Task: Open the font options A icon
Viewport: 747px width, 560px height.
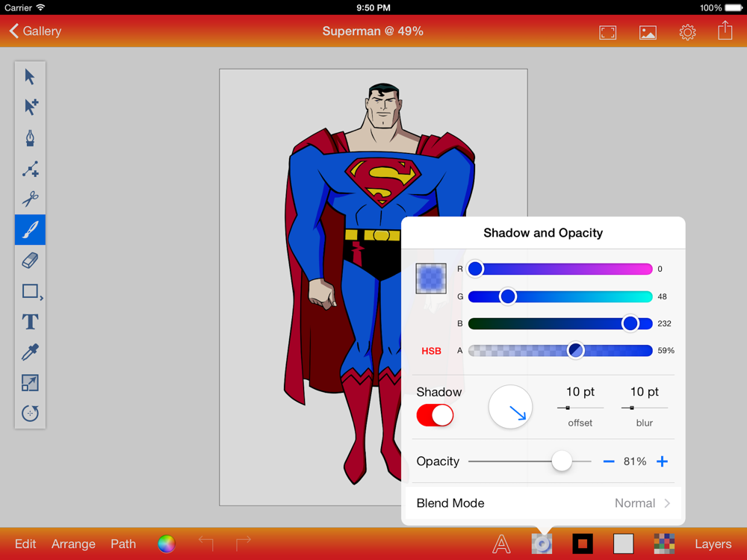Action: coord(501,544)
